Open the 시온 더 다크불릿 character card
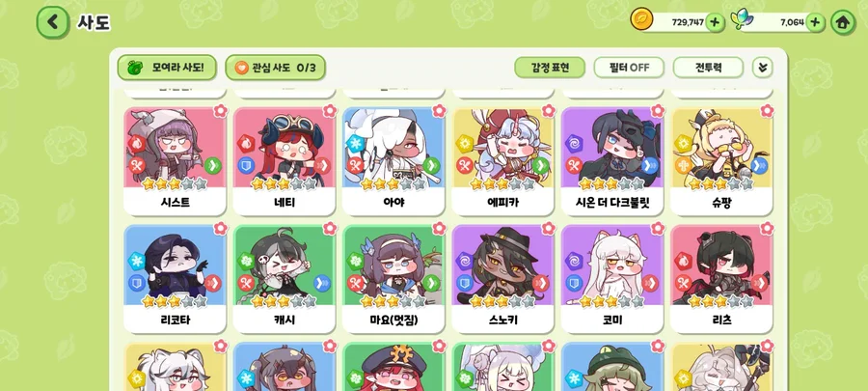The image size is (868, 391). (x=612, y=160)
